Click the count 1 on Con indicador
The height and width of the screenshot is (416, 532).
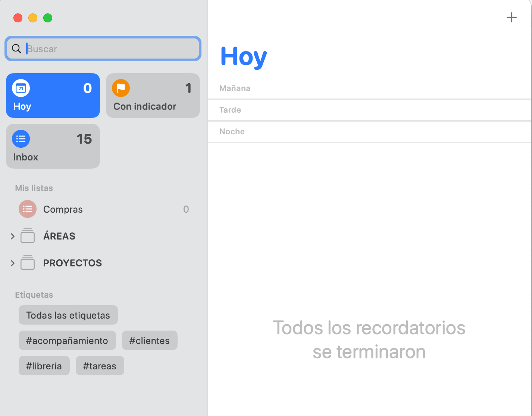(x=188, y=88)
